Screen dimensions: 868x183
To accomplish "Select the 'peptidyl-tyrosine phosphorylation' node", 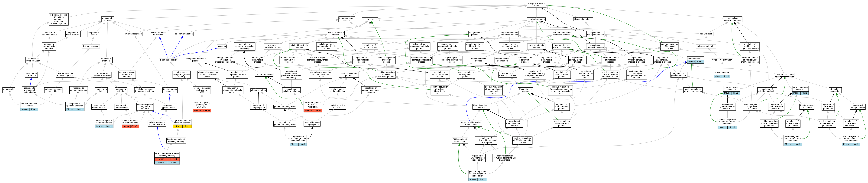I will coord(312,124).
